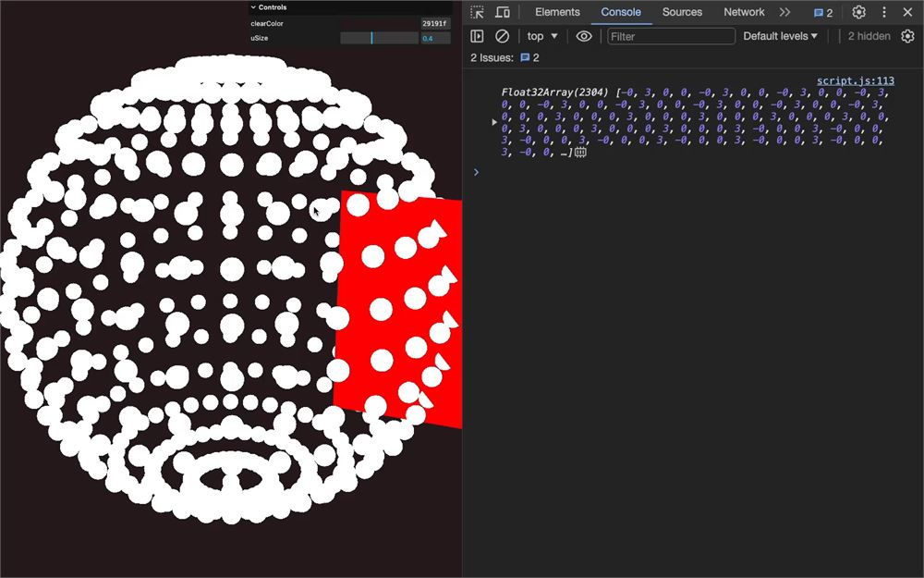Viewport: 924px width, 578px height.
Task: Open the top JavaScript context dropdown
Action: point(542,37)
